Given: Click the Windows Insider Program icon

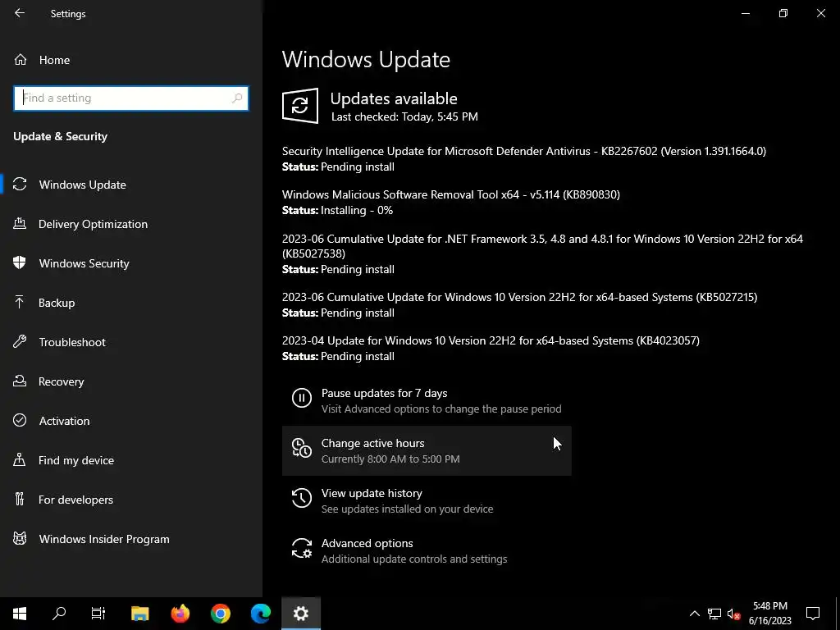Looking at the screenshot, I should (20, 538).
